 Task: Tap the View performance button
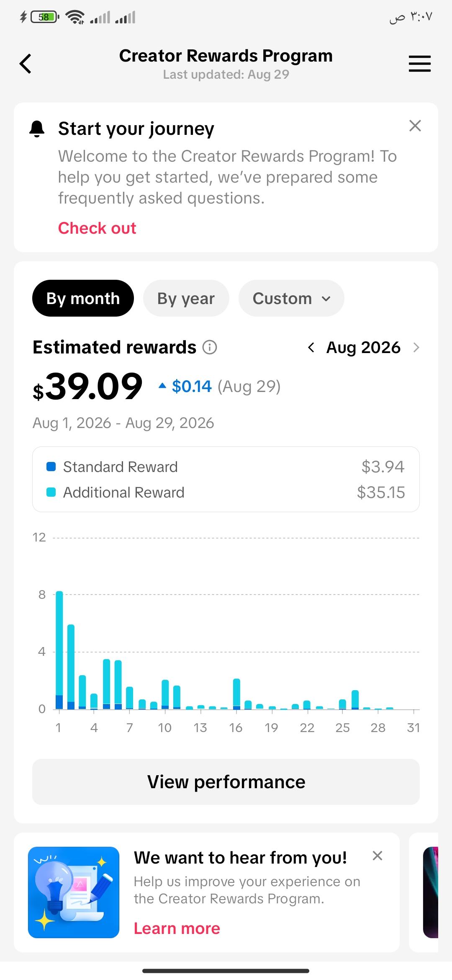click(x=226, y=782)
